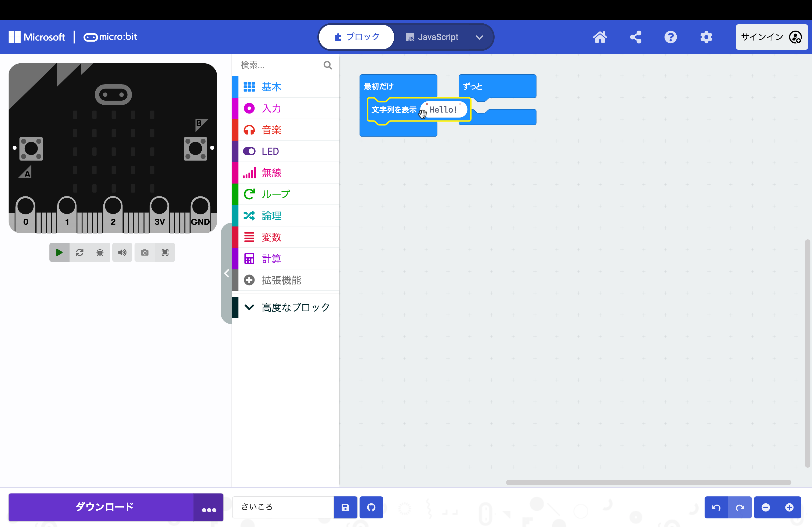Image resolution: width=812 pixels, height=527 pixels.
Task: Open the 入力 block category
Action: click(x=286, y=108)
